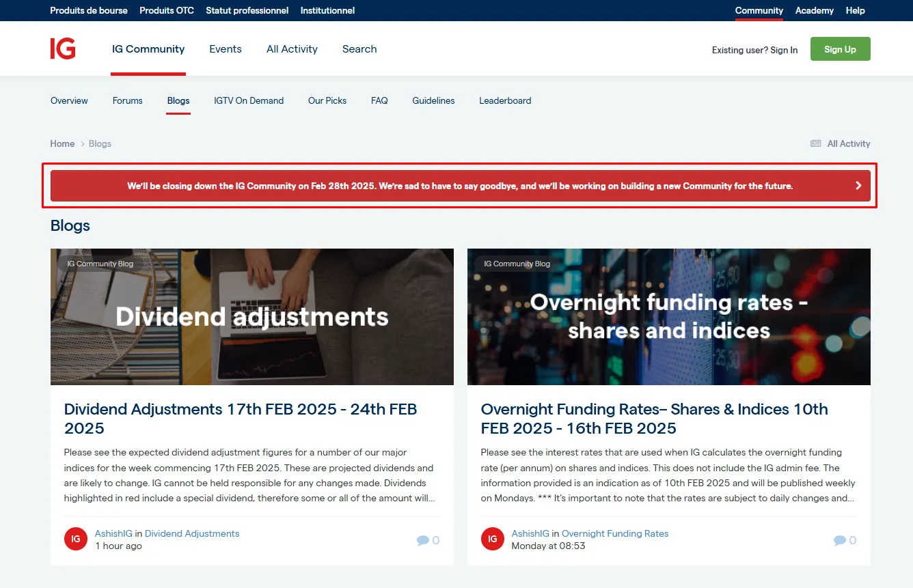Open All Activity link beside the breadcrumb
The height and width of the screenshot is (588, 913).
849,143
